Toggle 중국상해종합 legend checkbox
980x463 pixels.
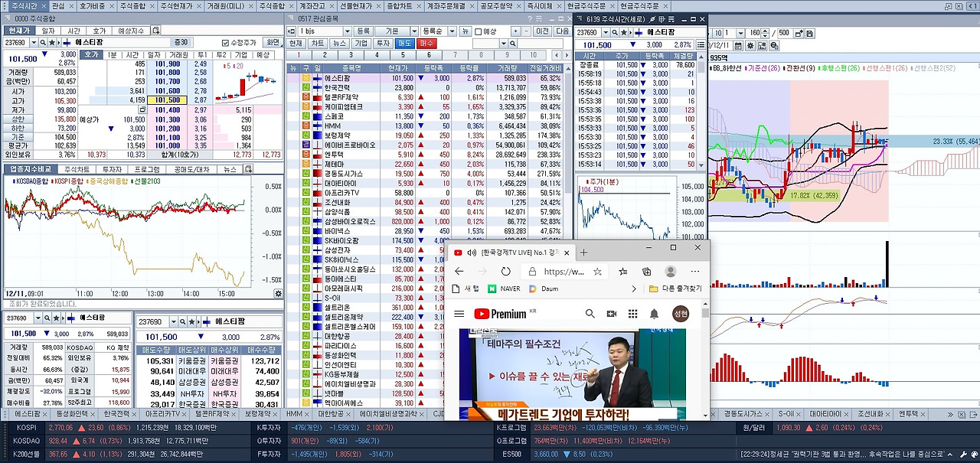point(87,181)
